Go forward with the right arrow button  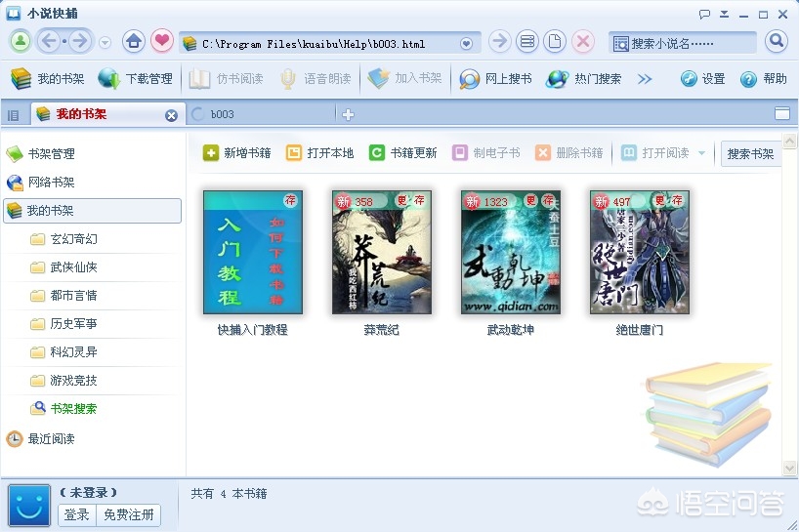(79, 41)
